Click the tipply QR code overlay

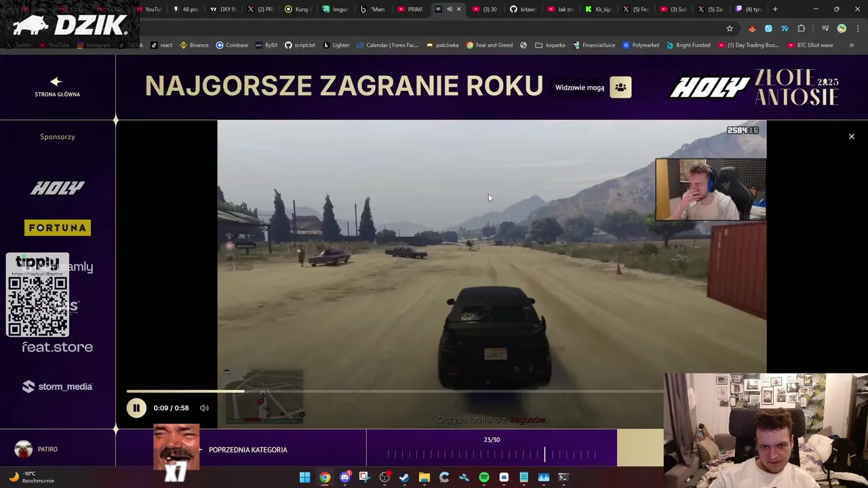click(38, 296)
